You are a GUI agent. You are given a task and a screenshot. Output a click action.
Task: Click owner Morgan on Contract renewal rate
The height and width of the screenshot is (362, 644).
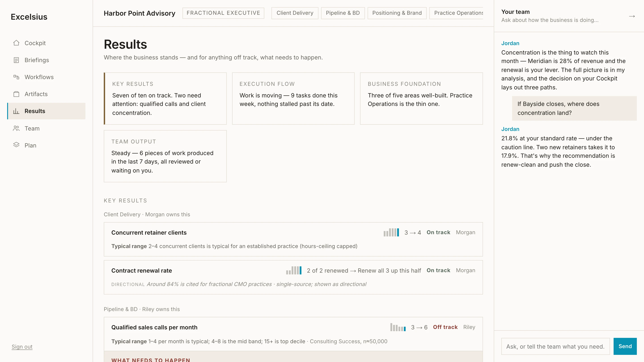(x=466, y=270)
